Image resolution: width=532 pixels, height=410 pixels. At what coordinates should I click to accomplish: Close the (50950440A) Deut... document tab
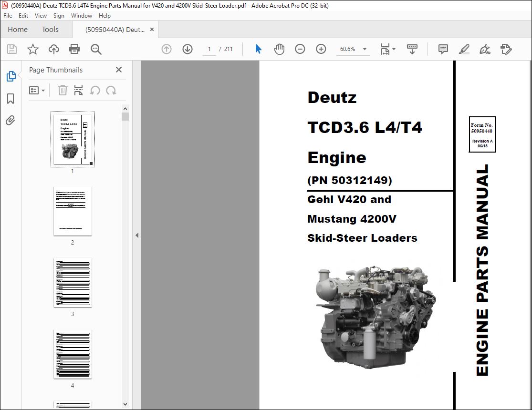[152, 30]
